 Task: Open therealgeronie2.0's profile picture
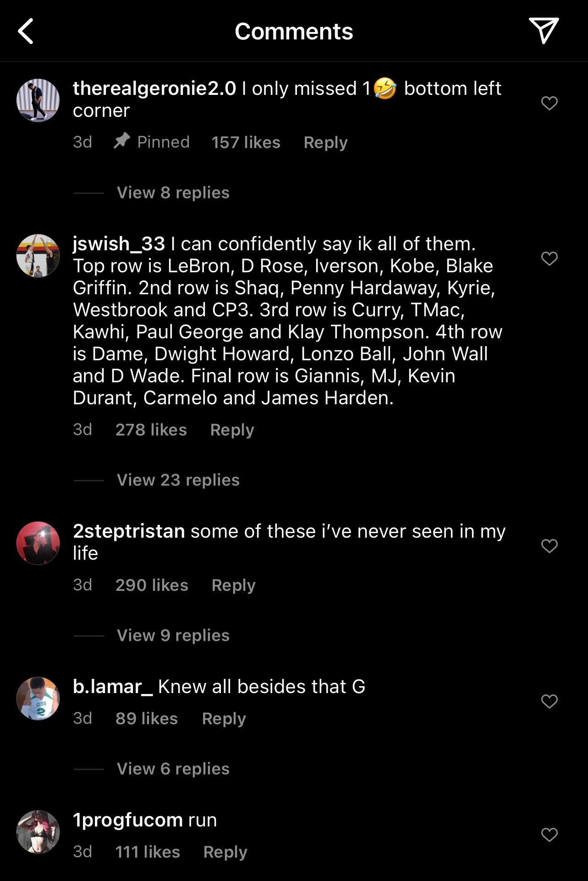coord(38,100)
